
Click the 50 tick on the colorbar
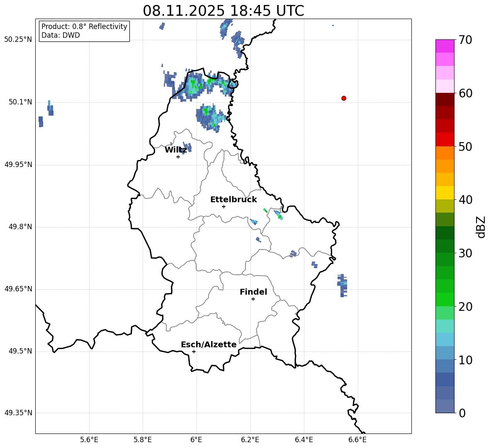(x=465, y=147)
